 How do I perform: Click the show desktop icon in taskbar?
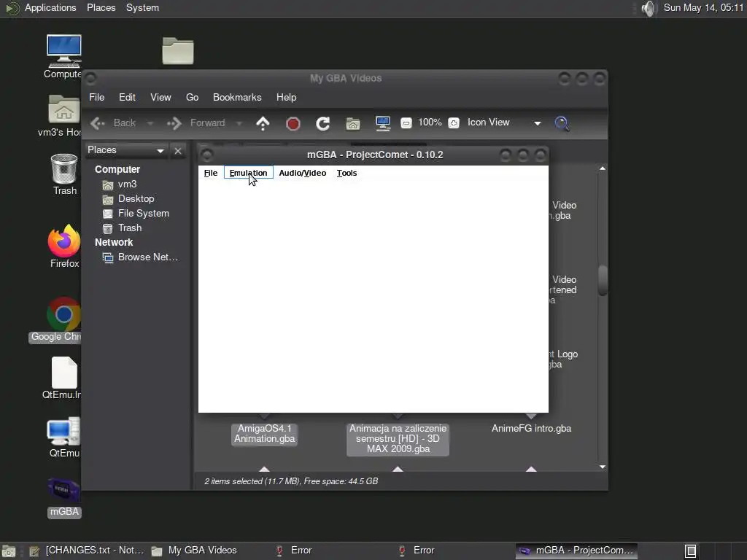point(9,551)
